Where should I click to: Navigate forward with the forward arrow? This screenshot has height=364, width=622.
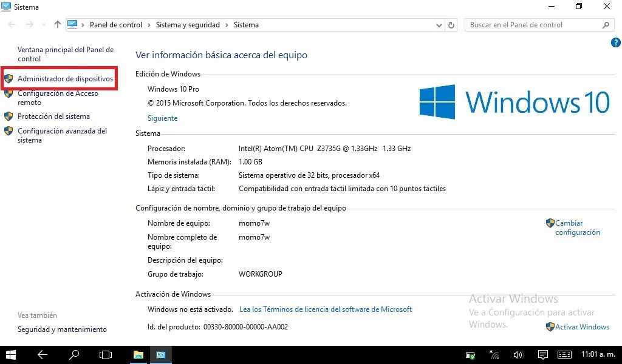[x=29, y=24]
